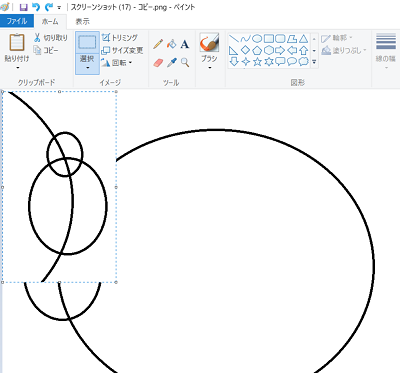Click the 選択 rectangle selection tool
This screenshot has height=373, width=400.
click(x=87, y=42)
